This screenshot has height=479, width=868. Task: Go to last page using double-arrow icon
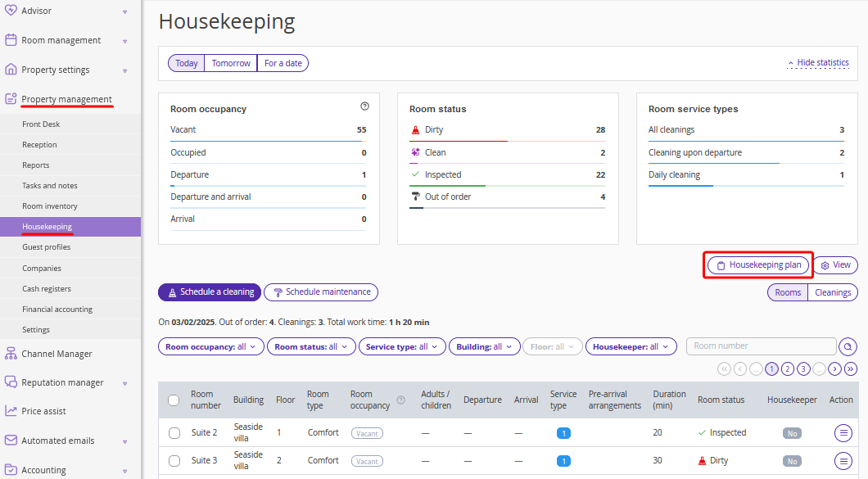click(x=850, y=369)
